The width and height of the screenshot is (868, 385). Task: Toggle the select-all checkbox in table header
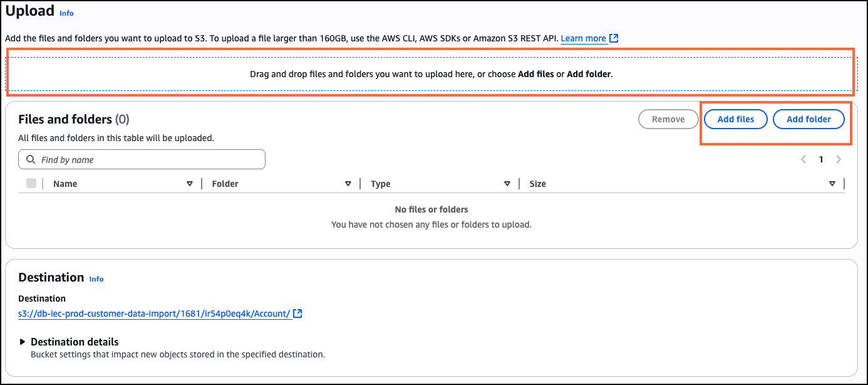tap(31, 183)
